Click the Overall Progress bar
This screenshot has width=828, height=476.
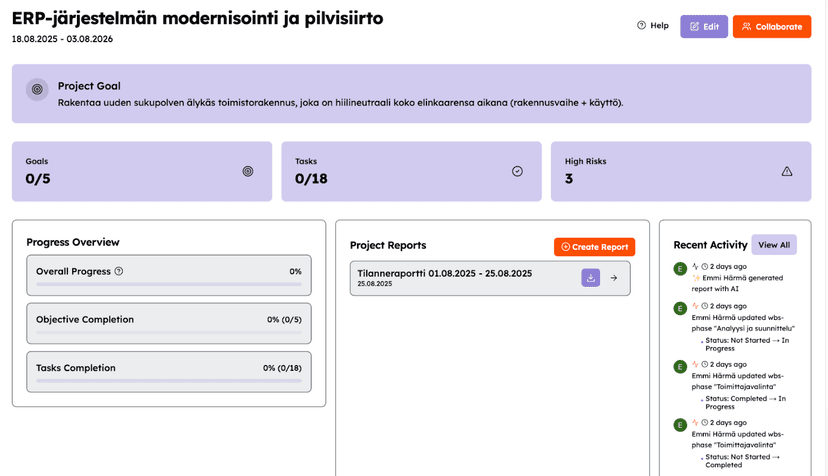(x=168, y=284)
